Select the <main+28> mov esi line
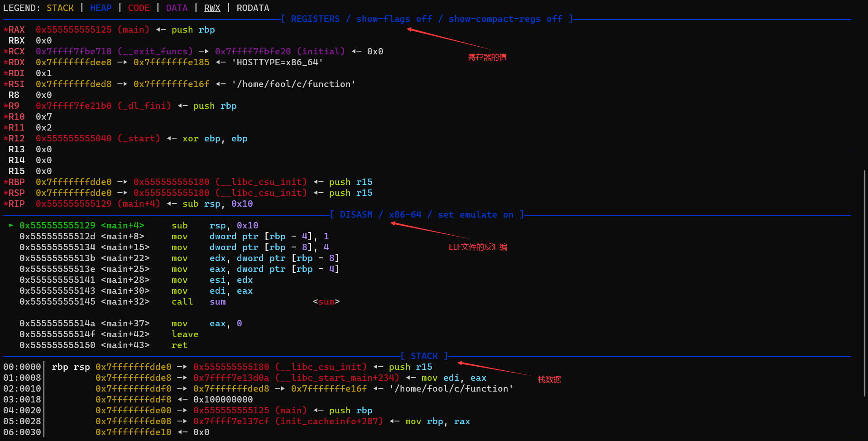Screen dimensions: 868x441 coord(136,280)
